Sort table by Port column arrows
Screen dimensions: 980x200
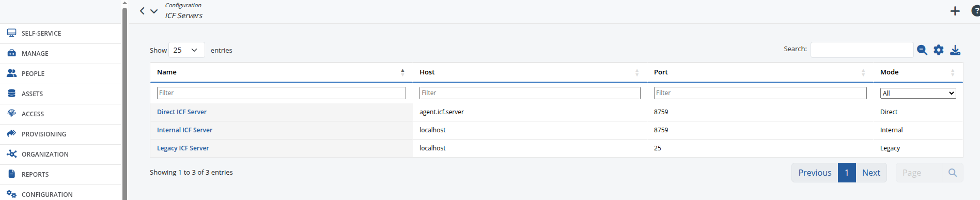pos(863,72)
